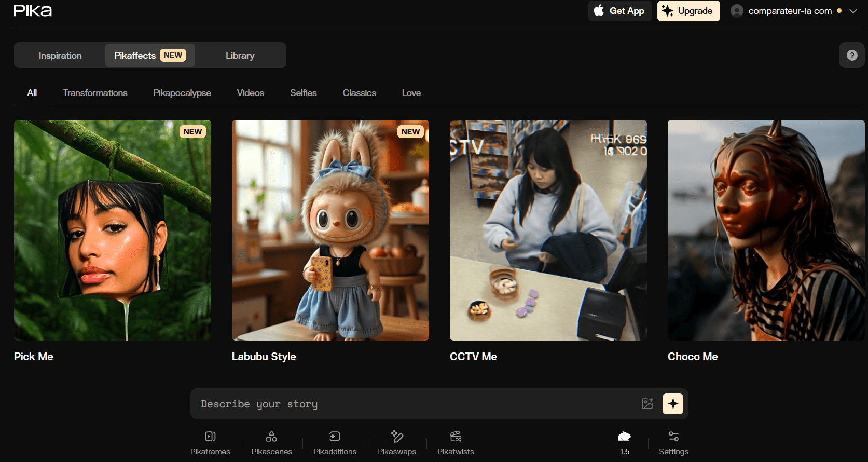Viewport: 868px width, 462px height.
Task: Click the Upgrade button
Action: click(688, 11)
